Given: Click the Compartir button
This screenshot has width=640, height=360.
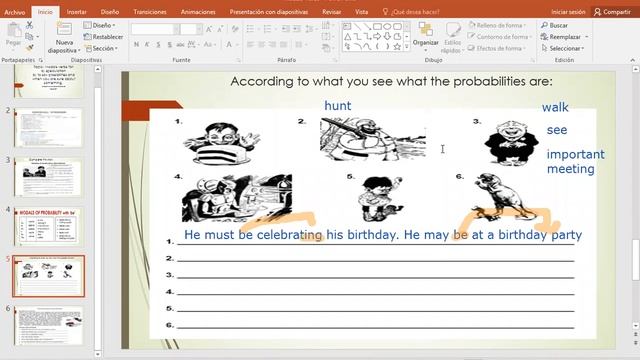Looking at the screenshot, I should point(612,12).
